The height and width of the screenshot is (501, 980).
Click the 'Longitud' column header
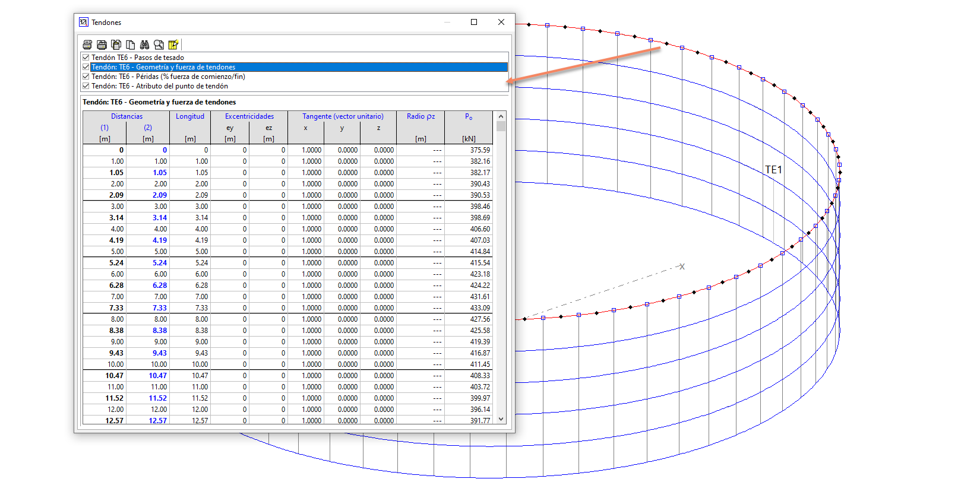[190, 116]
